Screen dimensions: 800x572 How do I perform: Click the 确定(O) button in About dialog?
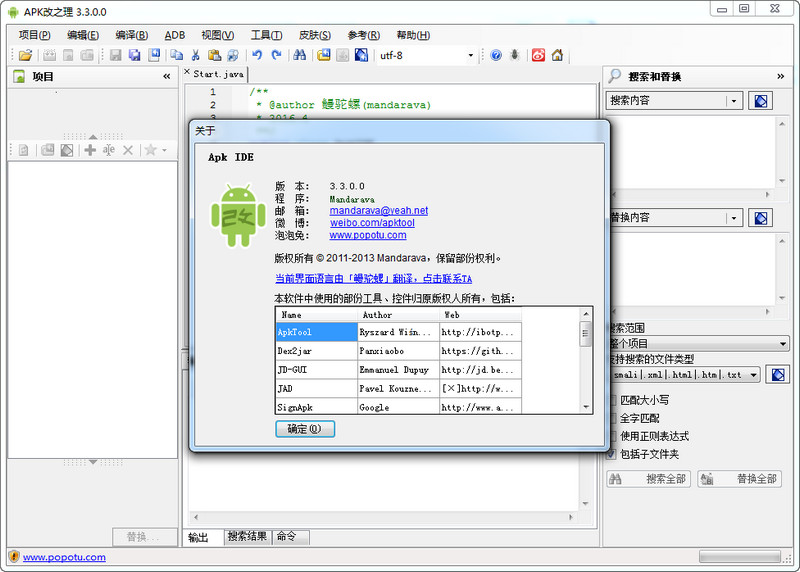pyautogui.click(x=305, y=429)
